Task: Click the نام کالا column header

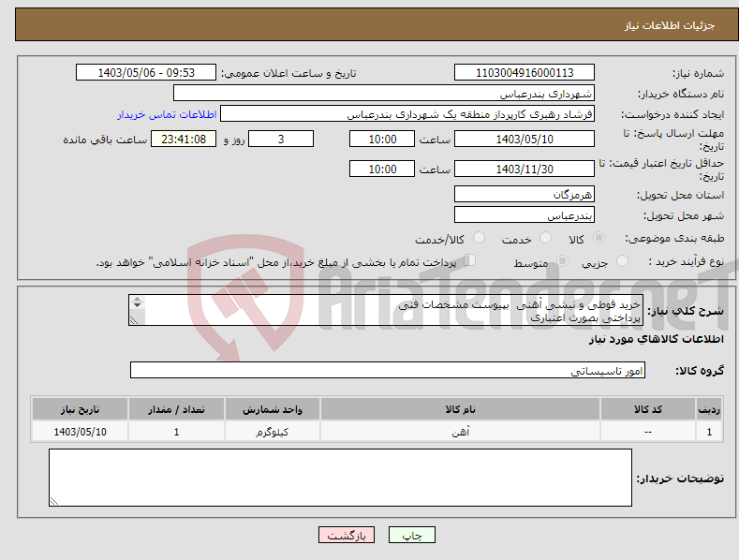Action: pos(460,409)
